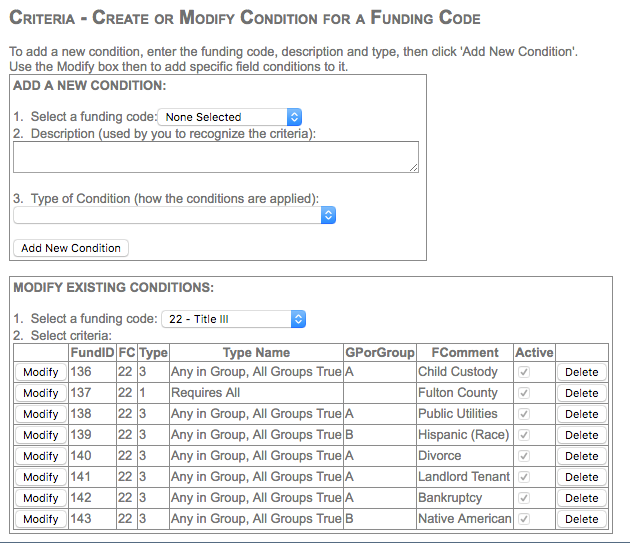
Task: Delete the Hispanic (Race) condition
Action: 581,435
